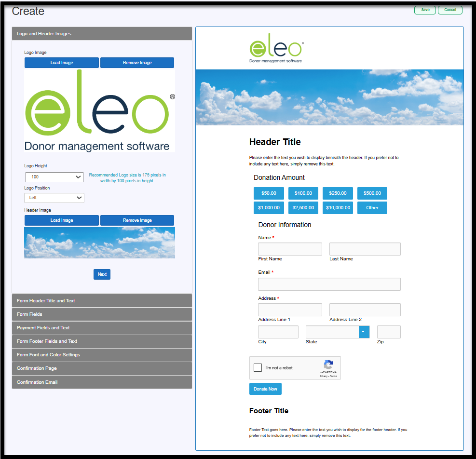Expand Form Footer Fields and Text section
This screenshot has width=476, height=459.
[102, 341]
